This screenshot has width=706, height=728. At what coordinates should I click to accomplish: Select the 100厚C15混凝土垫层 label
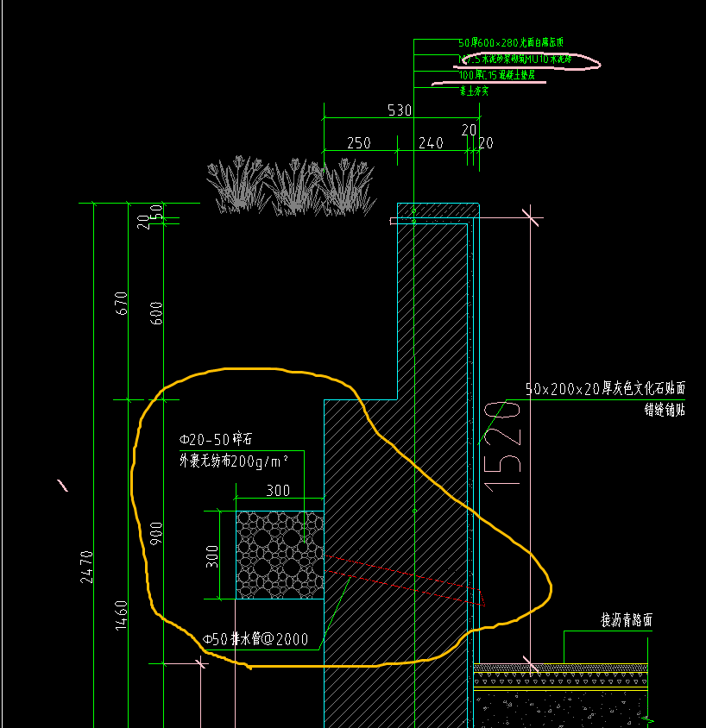496,75
